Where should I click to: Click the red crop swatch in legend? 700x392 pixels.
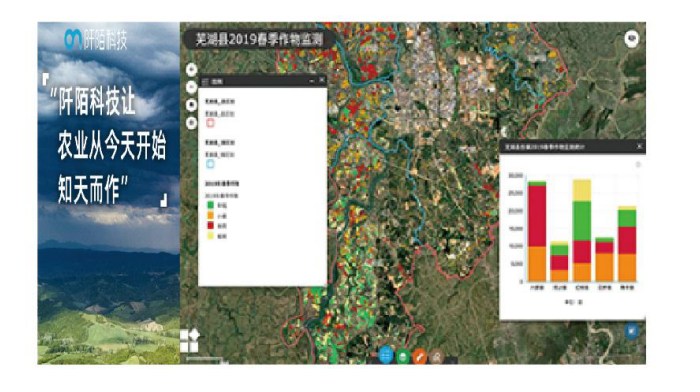pyautogui.click(x=210, y=225)
